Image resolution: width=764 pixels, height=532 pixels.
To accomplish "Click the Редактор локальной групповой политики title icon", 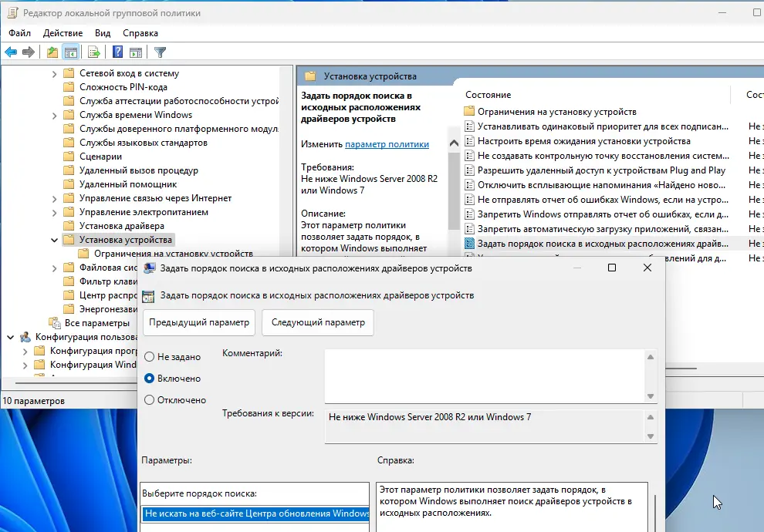I will pos(12,13).
